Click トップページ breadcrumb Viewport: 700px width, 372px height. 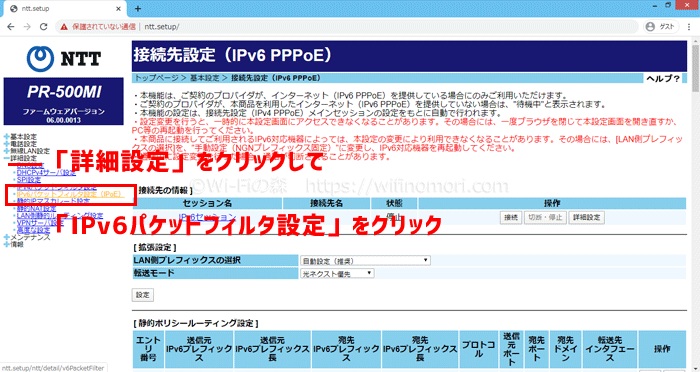(x=157, y=78)
